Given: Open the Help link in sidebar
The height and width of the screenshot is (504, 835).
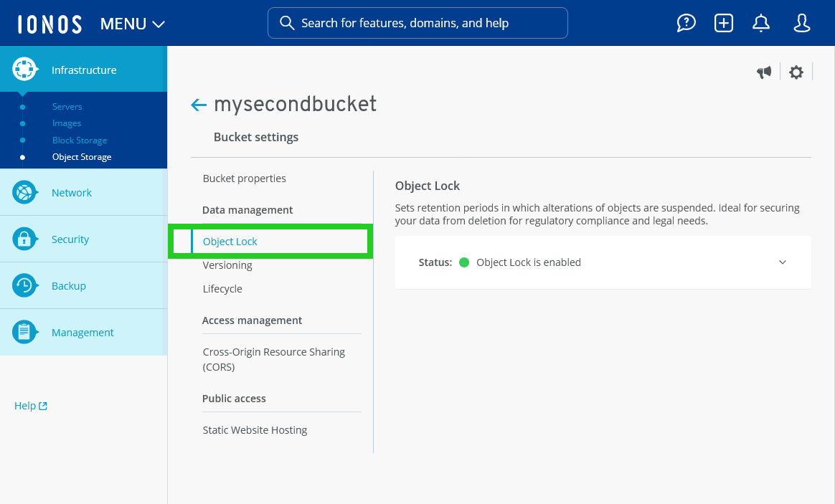Looking at the screenshot, I should 30,405.
